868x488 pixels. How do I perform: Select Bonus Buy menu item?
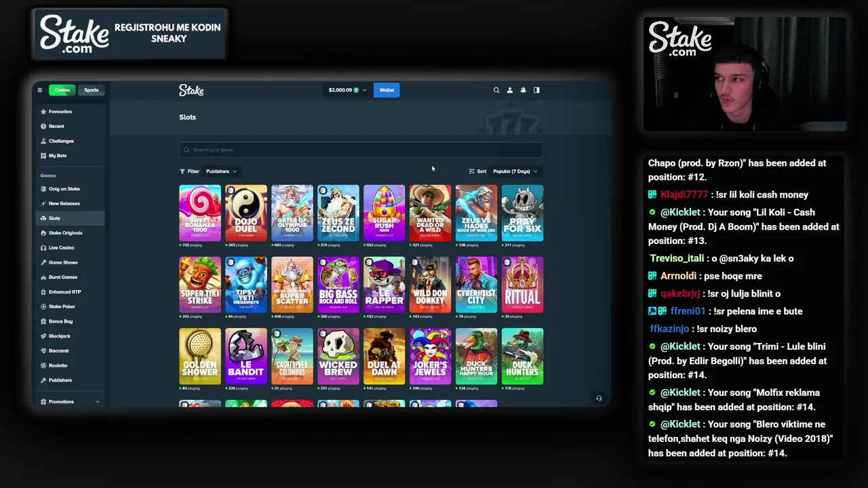tap(70, 321)
